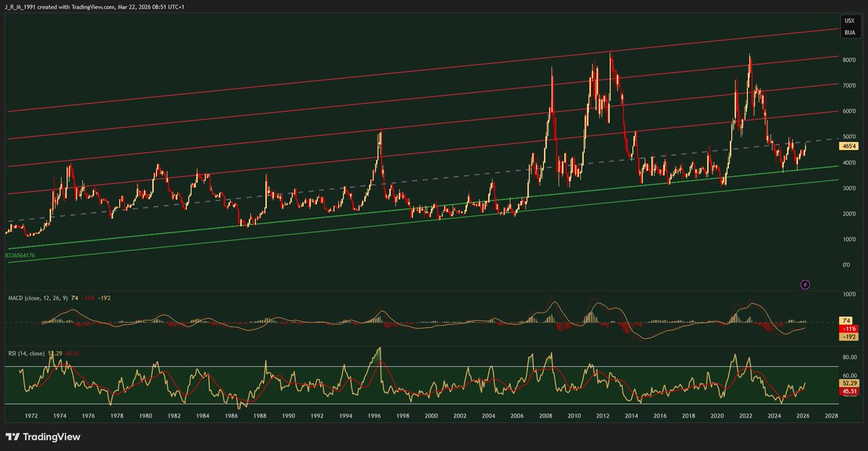Click the 2012 time axis label
This screenshot has width=868, height=451.
click(x=603, y=416)
